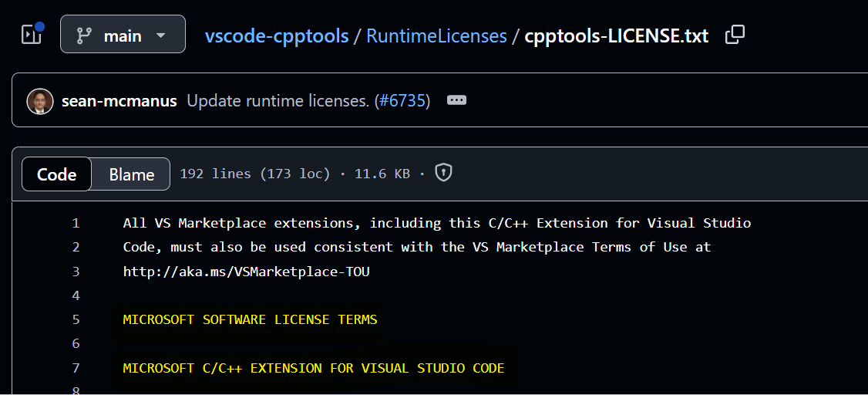
Task: Click the '192 lines (173 loc)' file info text
Action: (254, 174)
